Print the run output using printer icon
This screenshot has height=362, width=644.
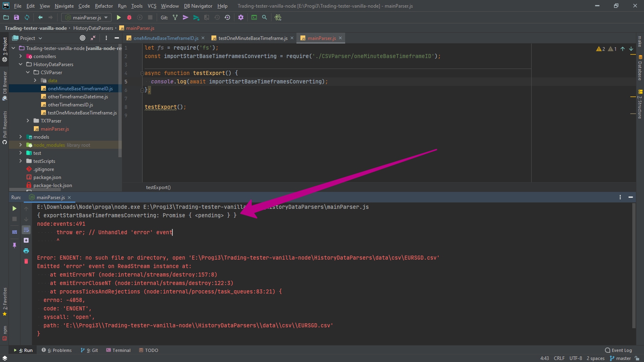click(26, 251)
